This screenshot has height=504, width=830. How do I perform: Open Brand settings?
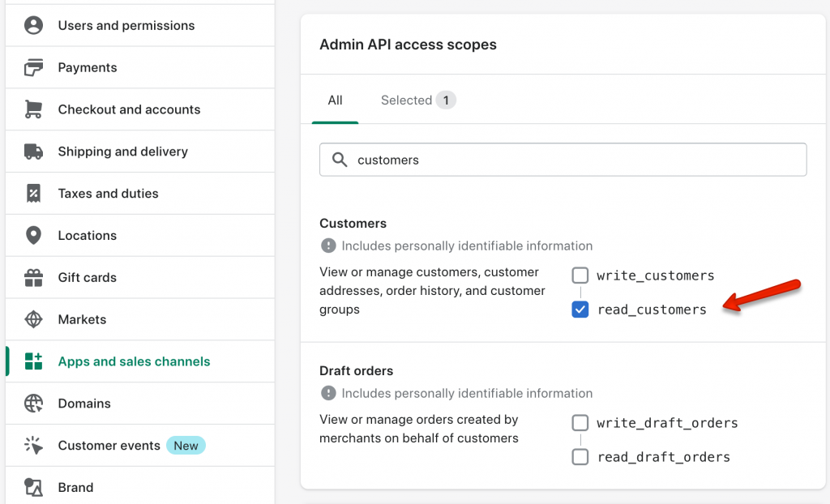click(139, 487)
